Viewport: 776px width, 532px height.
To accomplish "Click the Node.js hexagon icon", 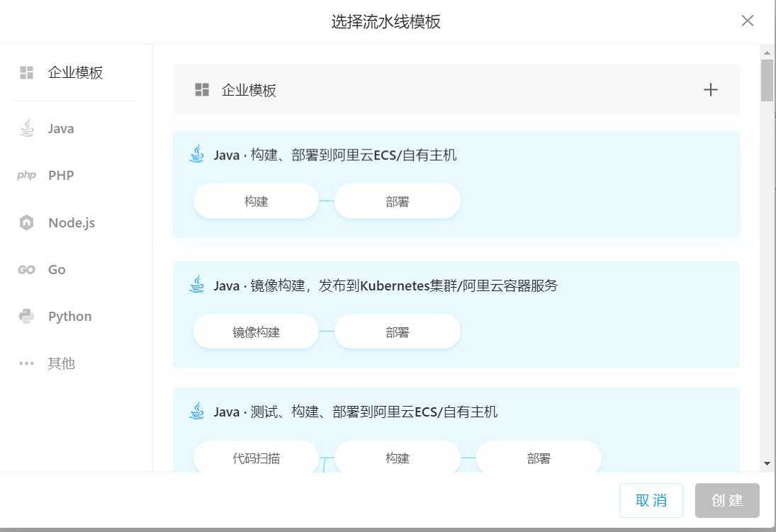I will coord(26,222).
